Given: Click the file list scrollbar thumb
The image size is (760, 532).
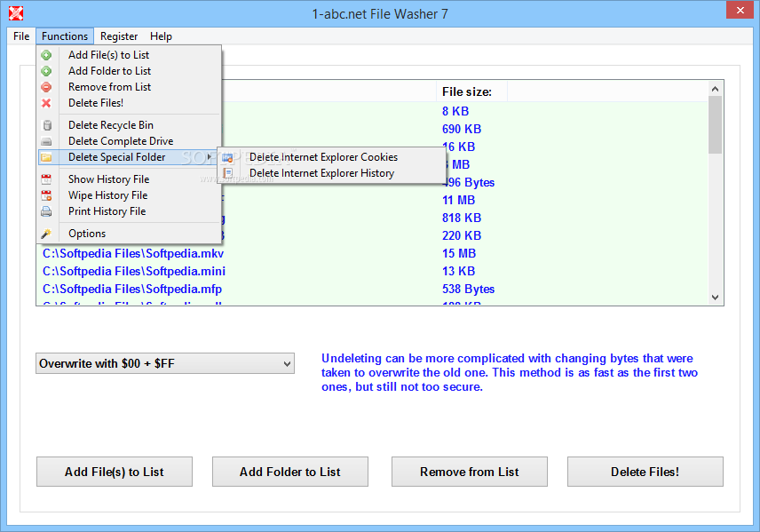Looking at the screenshot, I should tap(715, 124).
